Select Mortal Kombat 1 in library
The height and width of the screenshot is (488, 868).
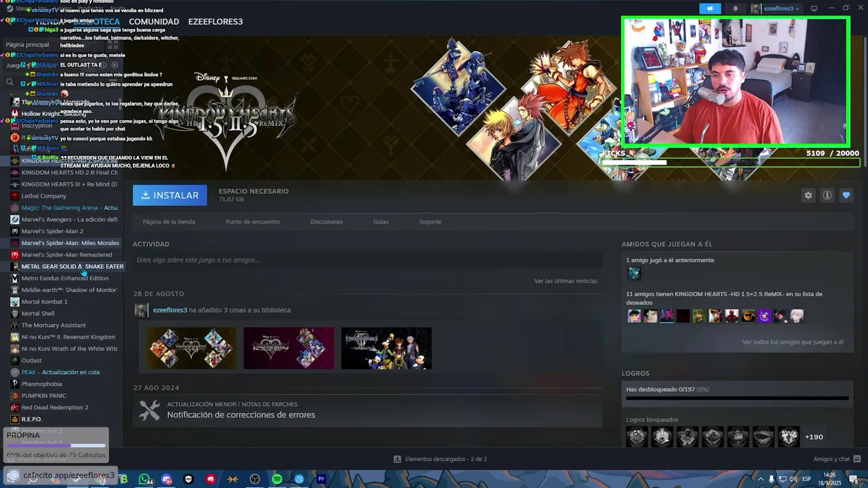[45, 302]
